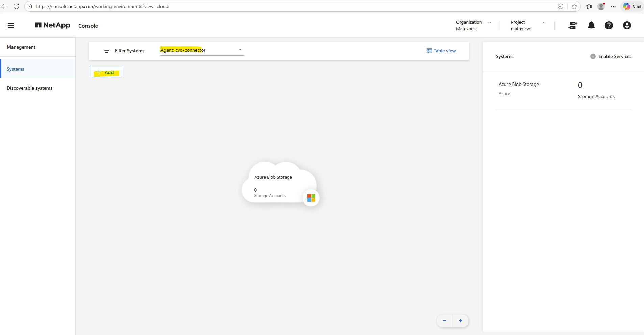The height and width of the screenshot is (335, 644).
Task: Open the help question mark icon
Action: pyautogui.click(x=609, y=25)
